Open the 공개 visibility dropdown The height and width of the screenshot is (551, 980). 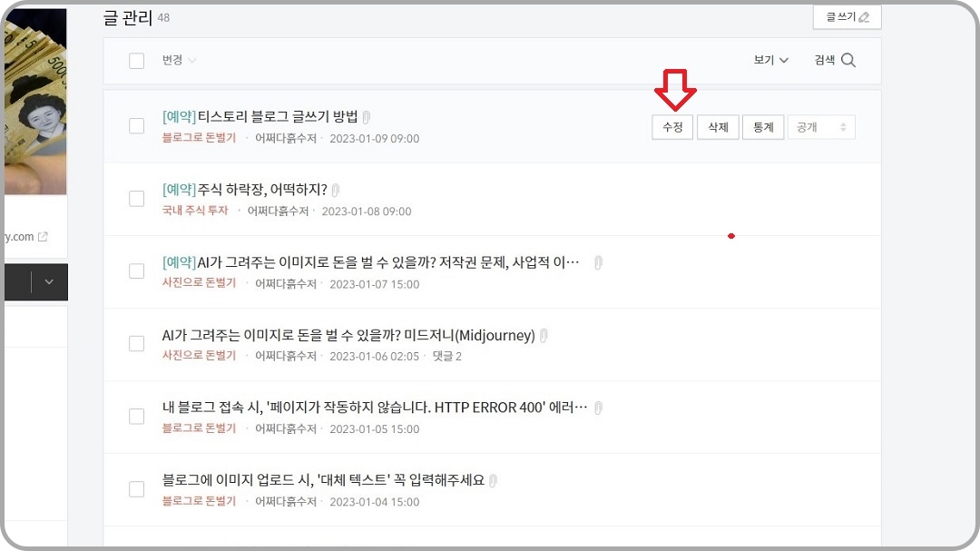tap(821, 127)
